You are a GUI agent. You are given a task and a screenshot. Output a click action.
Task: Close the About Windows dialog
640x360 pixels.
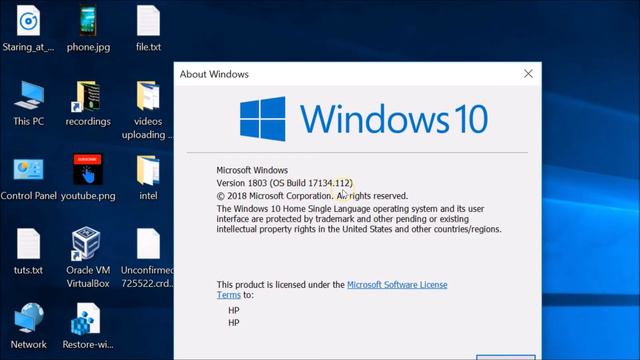click(x=528, y=73)
